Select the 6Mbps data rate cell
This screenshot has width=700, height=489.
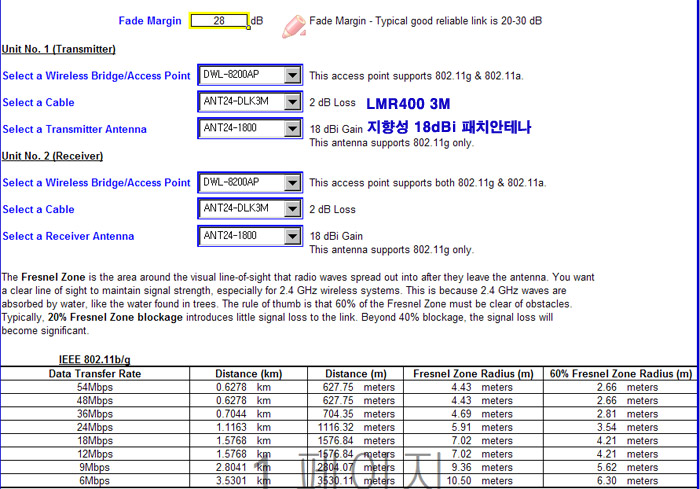[95, 481]
